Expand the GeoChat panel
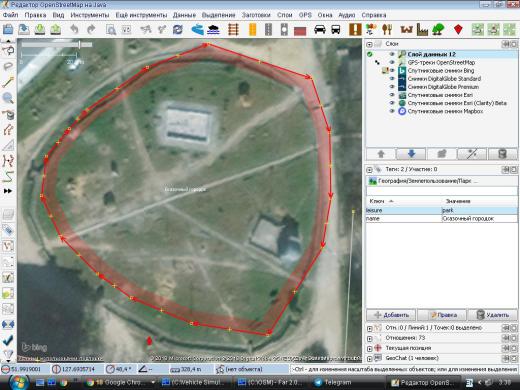The height and width of the screenshot is (390, 520). [369, 359]
